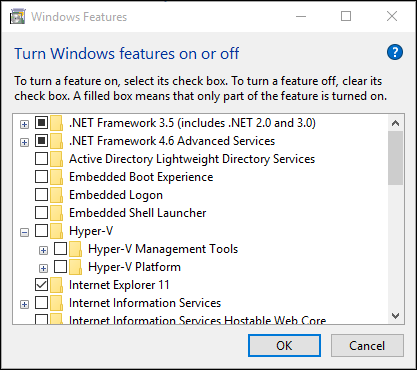This screenshot has width=417, height=370.
Task: Click folder icon next to Internet Explorer 11
Action: pyautogui.click(x=56, y=285)
